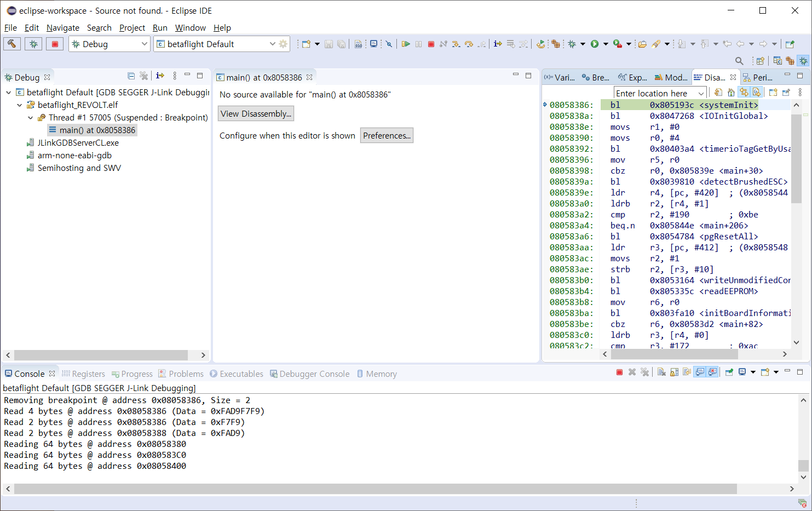Open the Display Selected Console dropdown arrow
This screenshot has height=511, width=812.
pos(753,372)
